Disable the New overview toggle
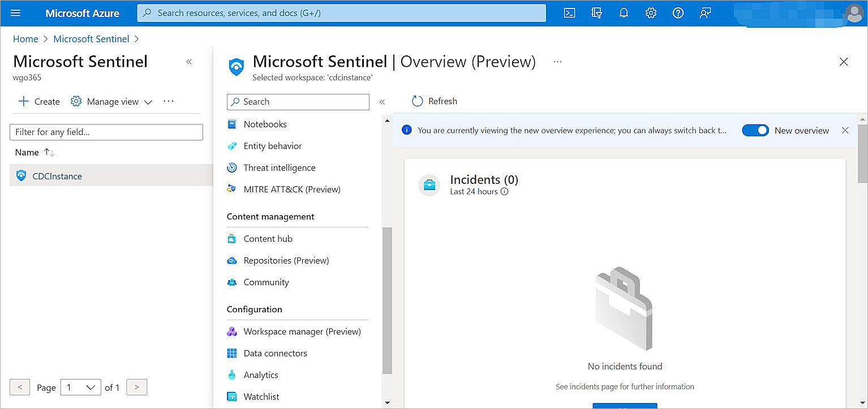The height and width of the screenshot is (409, 868). (x=755, y=130)
